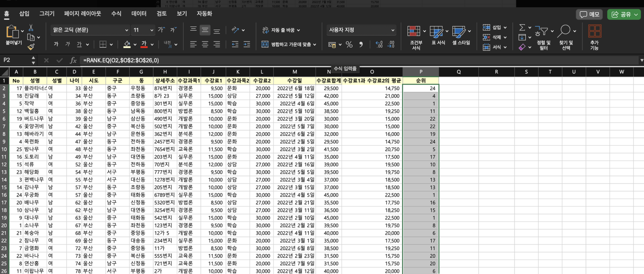Image resolution: width=644 pixels, height=274 pixels.
Task: Click the cut scissors icon
Action: pos(31,27)
